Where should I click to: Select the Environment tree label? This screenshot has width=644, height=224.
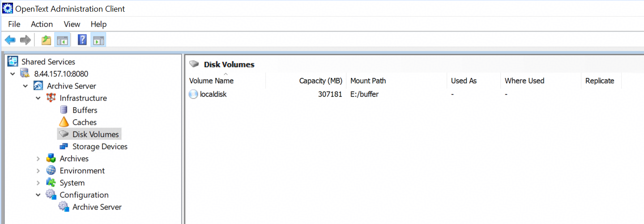82,171
